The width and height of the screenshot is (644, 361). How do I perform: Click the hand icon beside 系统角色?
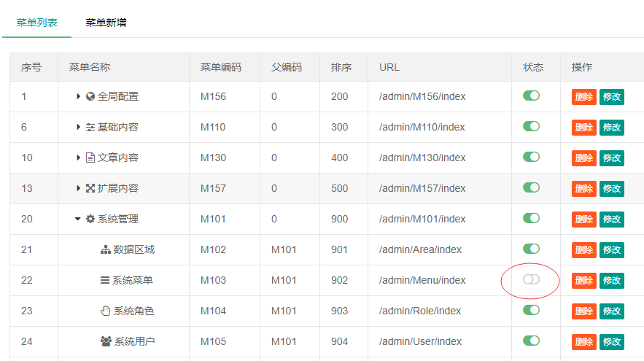pos(105,311)
